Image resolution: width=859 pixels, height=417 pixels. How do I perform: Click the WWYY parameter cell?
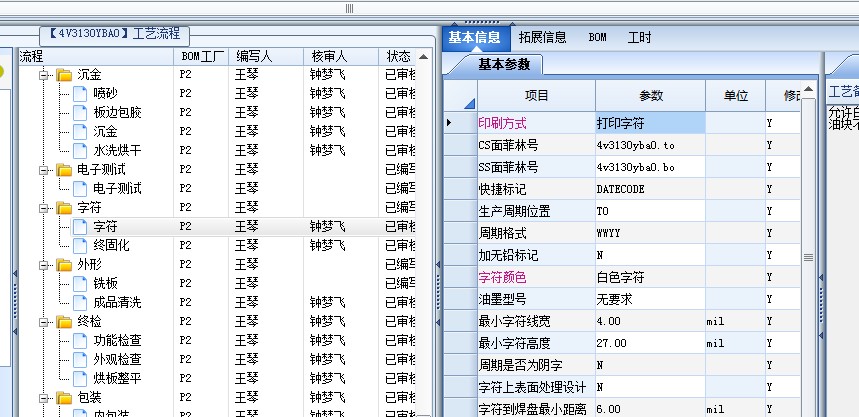(650, 233)
